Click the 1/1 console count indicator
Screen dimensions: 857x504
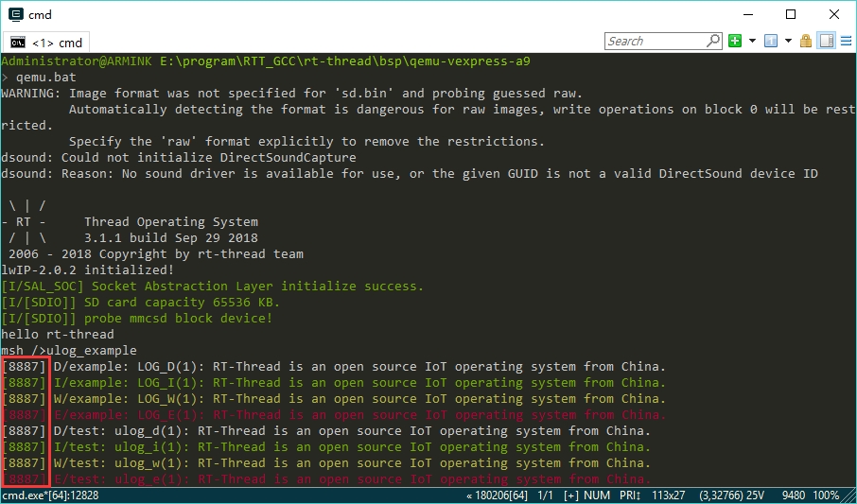pos(544,495)
